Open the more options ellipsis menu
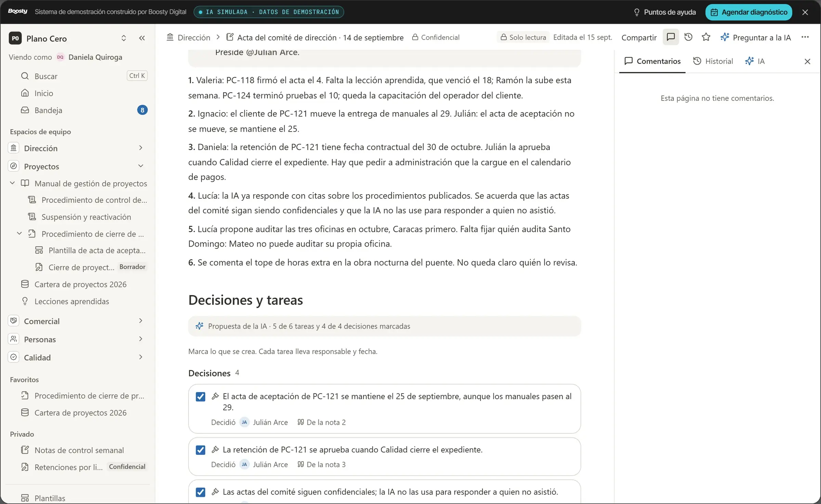 point(805,37)
